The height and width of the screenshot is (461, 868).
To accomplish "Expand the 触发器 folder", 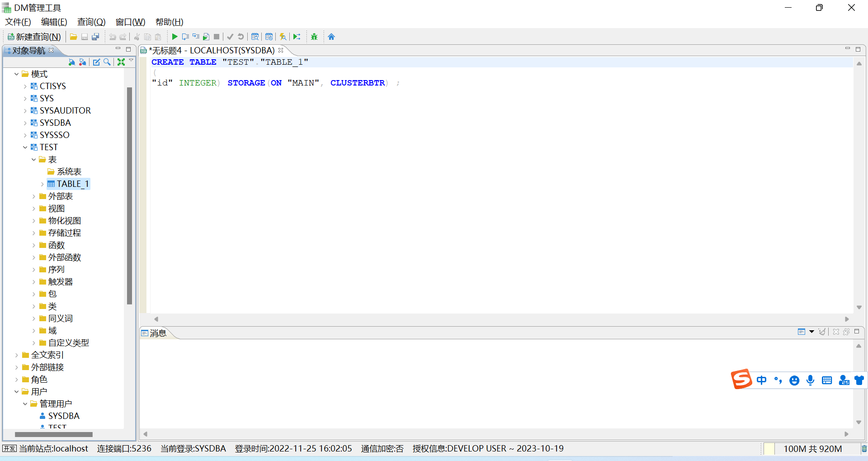I will tap(33, 282).
